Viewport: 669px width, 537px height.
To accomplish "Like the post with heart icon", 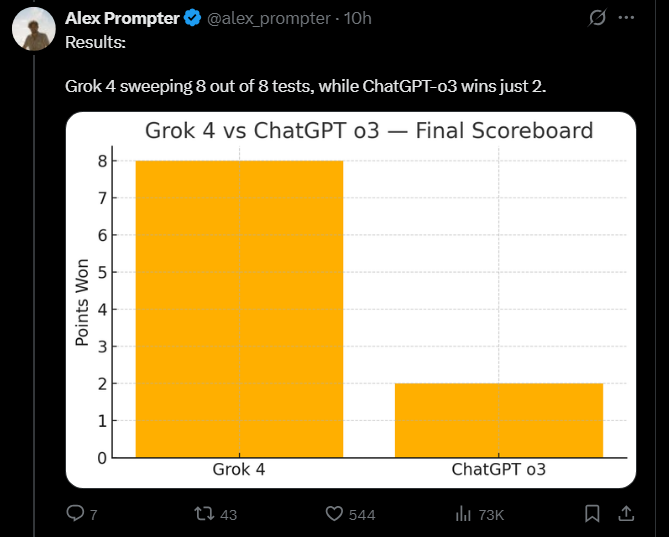I will point(334,514).
